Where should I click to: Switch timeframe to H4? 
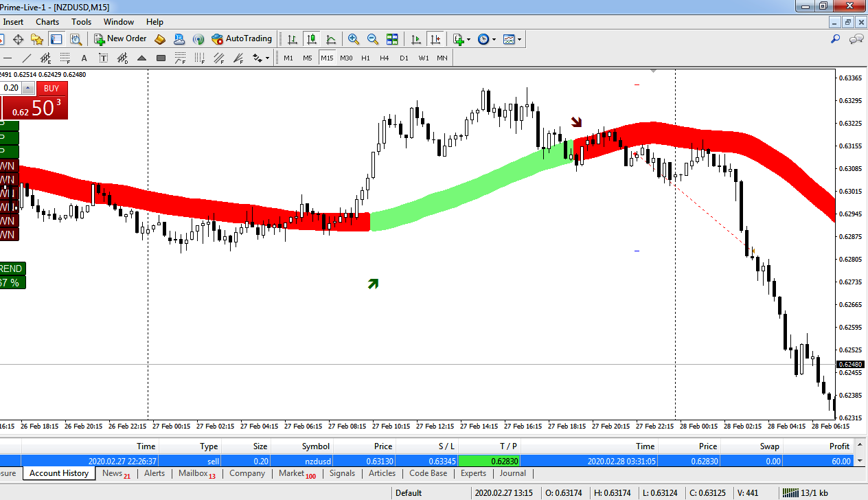pyautogui.click(x=385, y=58)
